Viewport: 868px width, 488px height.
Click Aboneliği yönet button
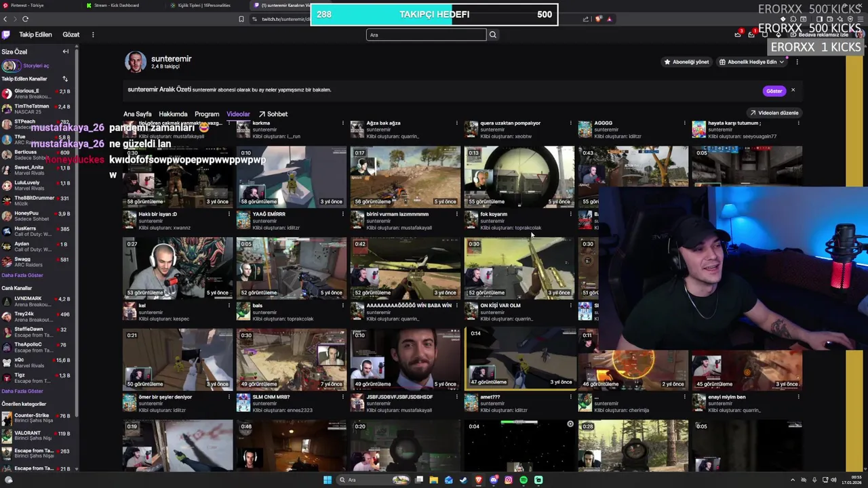coord(686,62)
